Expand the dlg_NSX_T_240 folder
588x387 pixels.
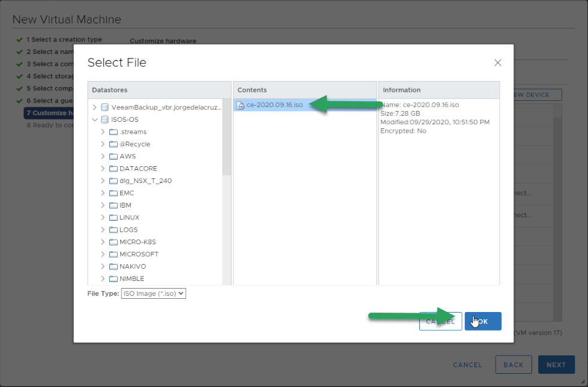pyautogui.click(x=103, y=181)
